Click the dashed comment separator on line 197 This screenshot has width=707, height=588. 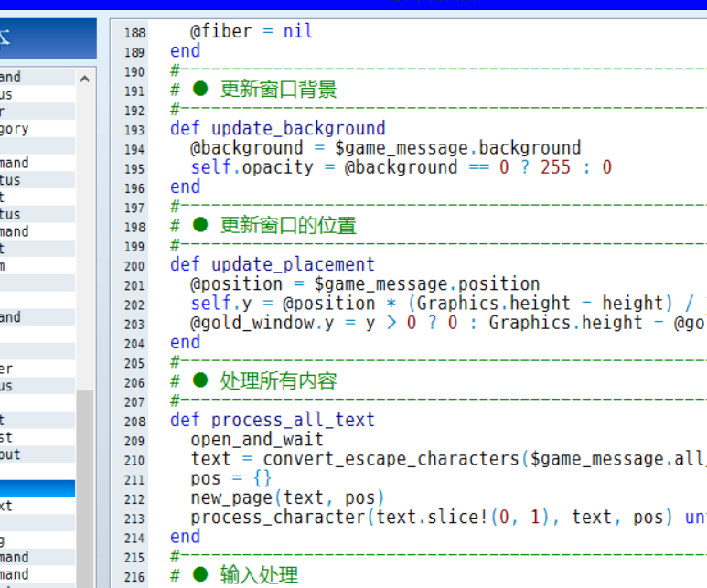(438, 206)
